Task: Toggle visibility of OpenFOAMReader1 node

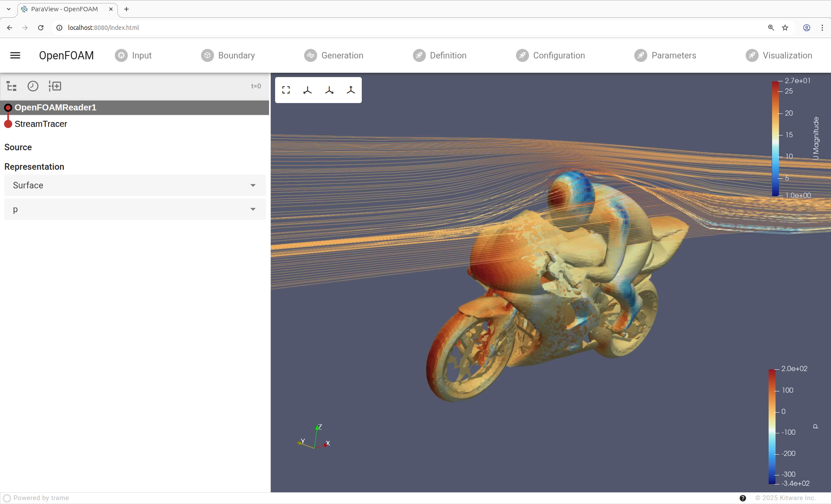Action: 8,108
